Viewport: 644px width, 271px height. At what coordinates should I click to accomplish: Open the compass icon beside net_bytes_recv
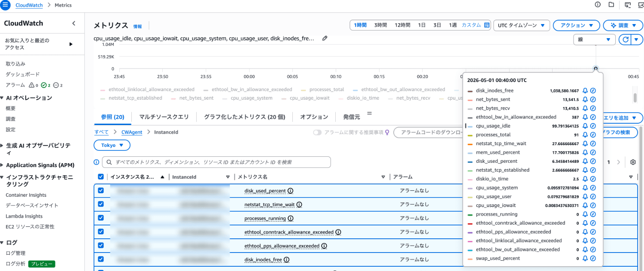pos(593,108)
